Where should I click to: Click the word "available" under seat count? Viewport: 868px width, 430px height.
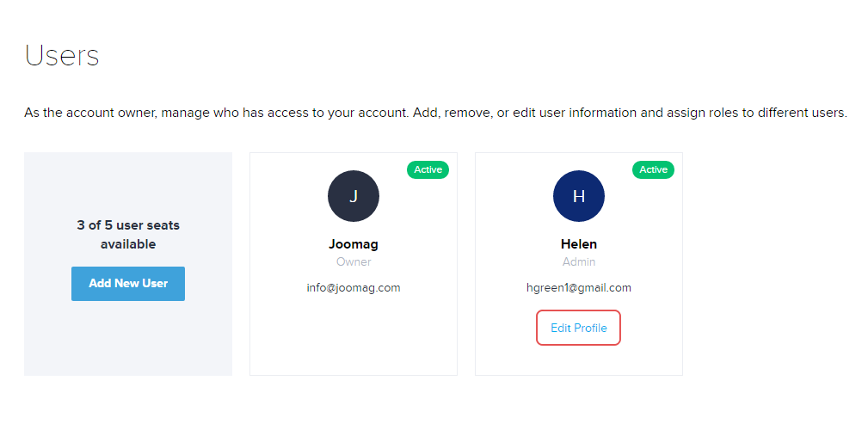tap(128, 244)
